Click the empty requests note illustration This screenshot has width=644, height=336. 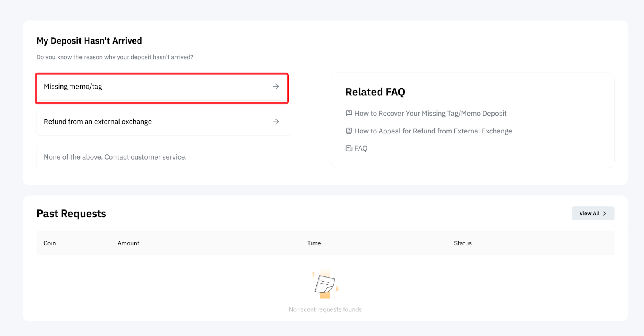tap(325, 284)
